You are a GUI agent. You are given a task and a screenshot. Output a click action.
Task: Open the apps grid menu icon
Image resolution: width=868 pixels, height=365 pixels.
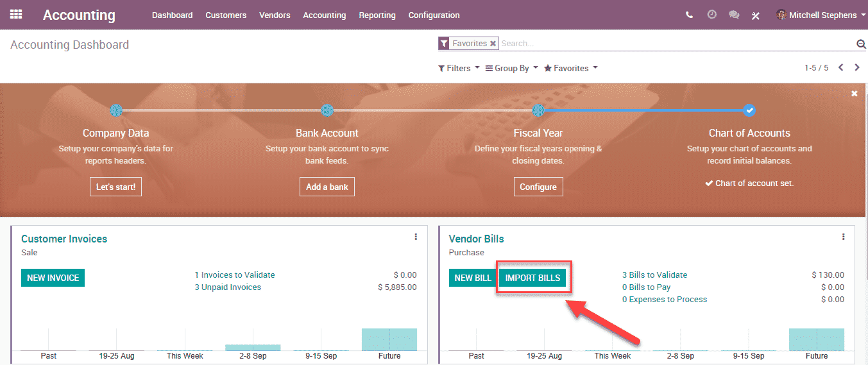point(16,14)
